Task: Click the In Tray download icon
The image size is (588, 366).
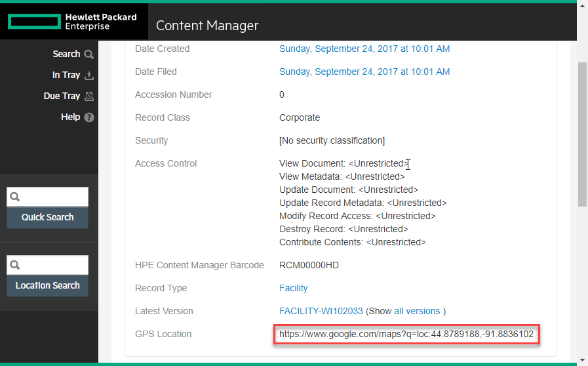Action: pos(89,75)
